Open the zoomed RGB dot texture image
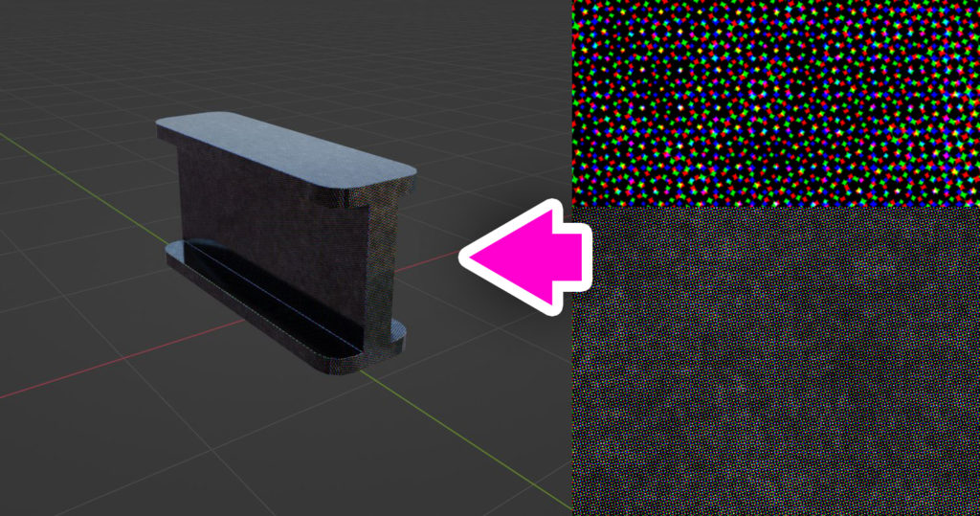This screenshot has width=980, height=516. pyautogui.click(x=775, y=102)
